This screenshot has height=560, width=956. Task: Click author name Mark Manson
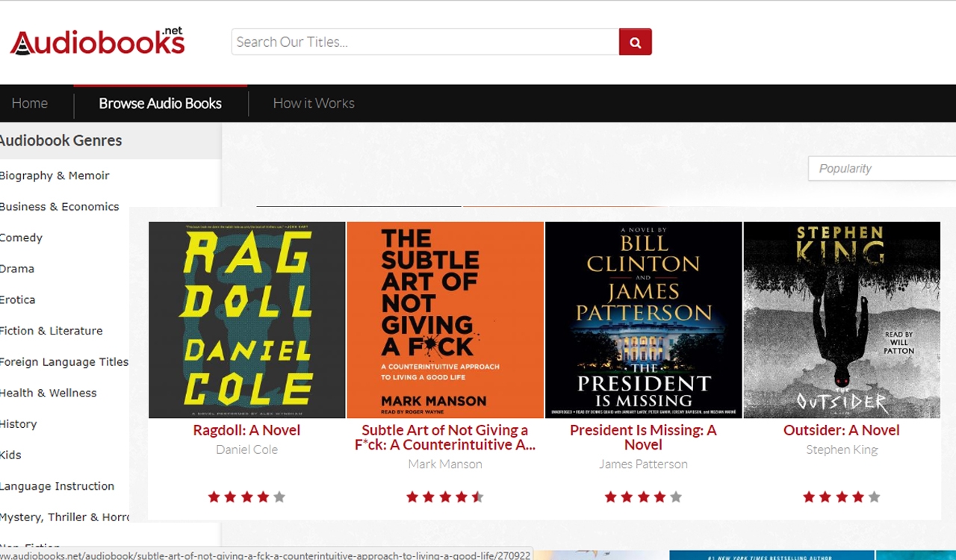pos(445,464)
